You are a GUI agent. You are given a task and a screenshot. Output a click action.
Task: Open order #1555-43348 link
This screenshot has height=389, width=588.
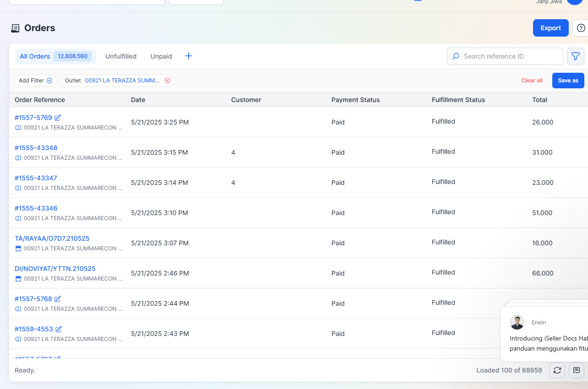(36, 148)
